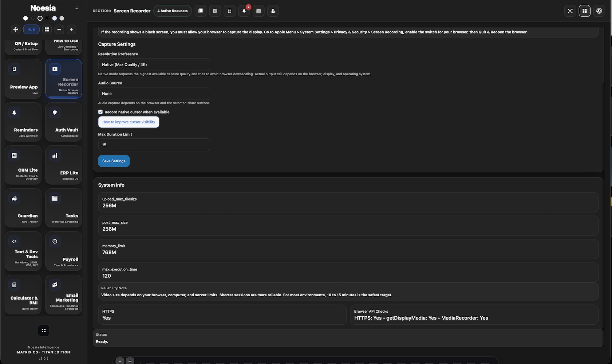Click the Max Duration Limit input field
The height and width of the screenshot is (364, 612).
[x=154, y=145]
